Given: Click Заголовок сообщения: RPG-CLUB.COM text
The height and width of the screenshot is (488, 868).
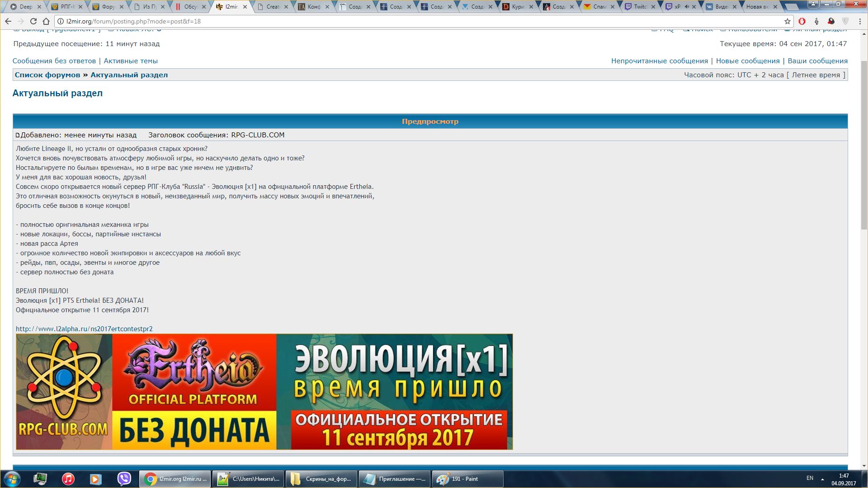Looking at the screenshot, I should pyautogui.click(x=217, y=135).
